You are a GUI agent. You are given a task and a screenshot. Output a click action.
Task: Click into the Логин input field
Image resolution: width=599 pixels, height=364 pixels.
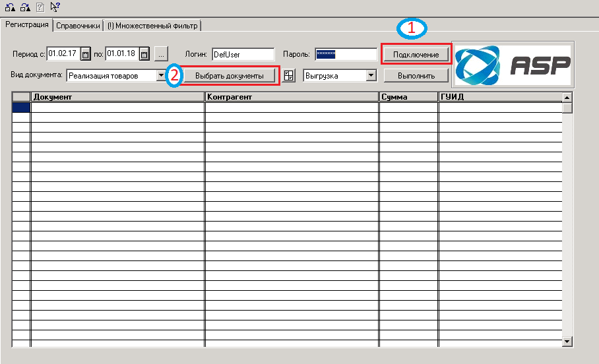(x=243, y=54)
